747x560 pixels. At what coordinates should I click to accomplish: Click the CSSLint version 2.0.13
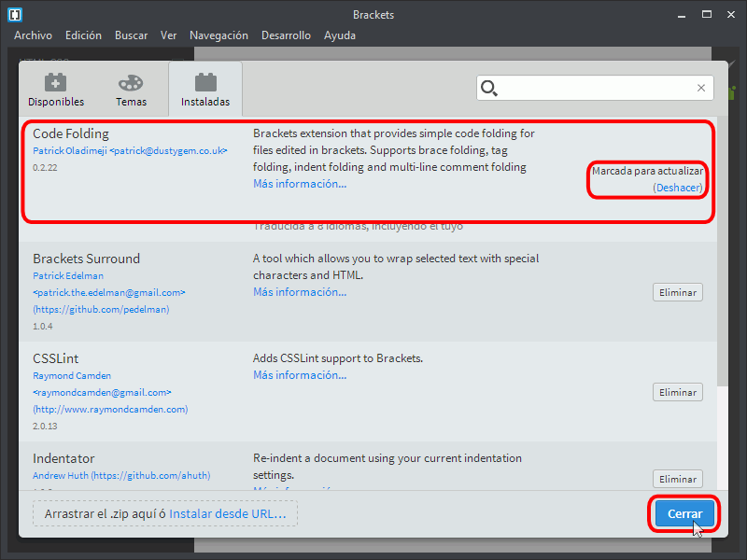(45, 427)
